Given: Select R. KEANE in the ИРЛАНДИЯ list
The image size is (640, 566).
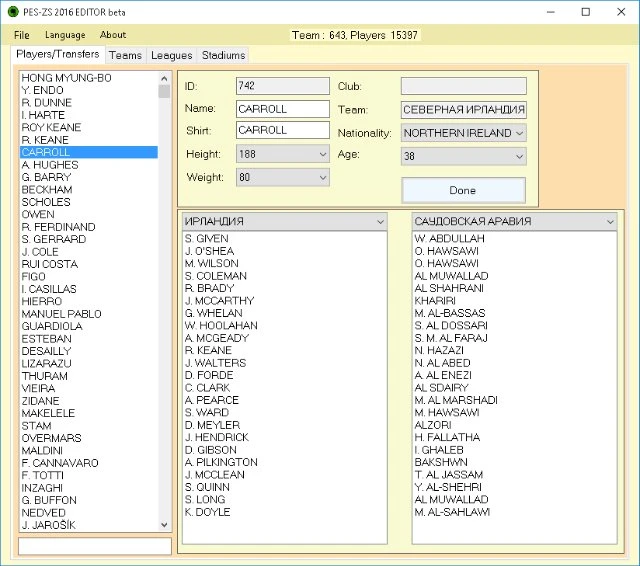Looking at the screenshot, I should pos(208,351).
